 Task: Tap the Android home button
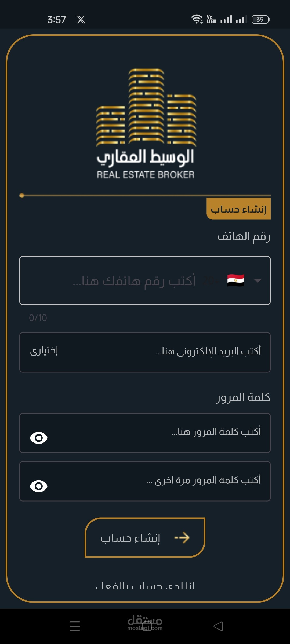(147, 626)
